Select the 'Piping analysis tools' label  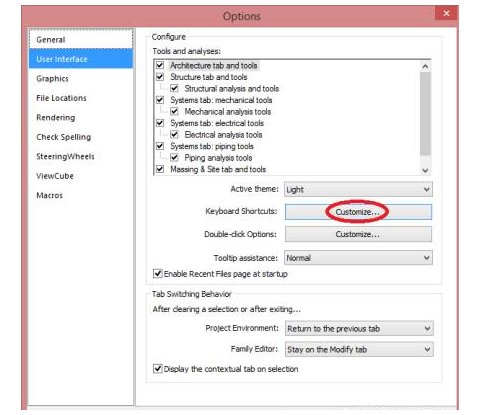pyautogui.click(x=218, y=158)
